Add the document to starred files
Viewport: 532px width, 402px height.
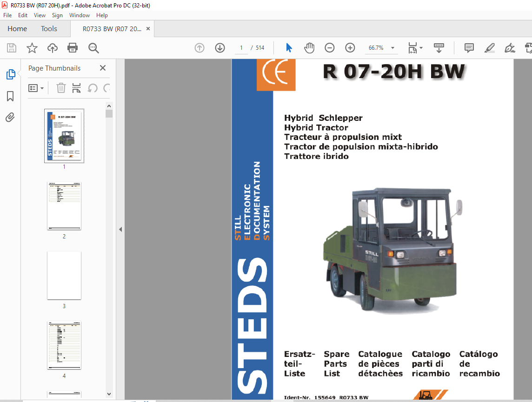point(32,48)
